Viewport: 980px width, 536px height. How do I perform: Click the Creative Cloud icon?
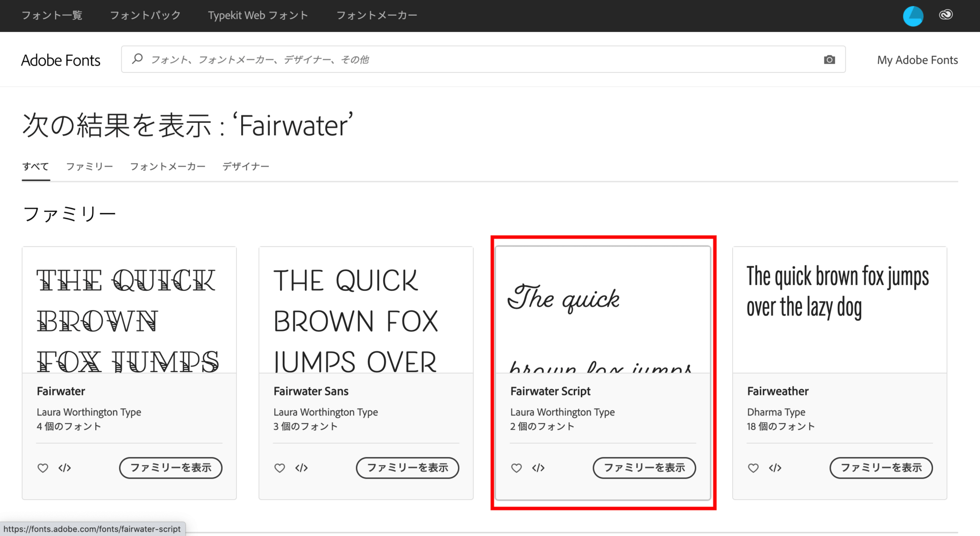tap(945, 15)
